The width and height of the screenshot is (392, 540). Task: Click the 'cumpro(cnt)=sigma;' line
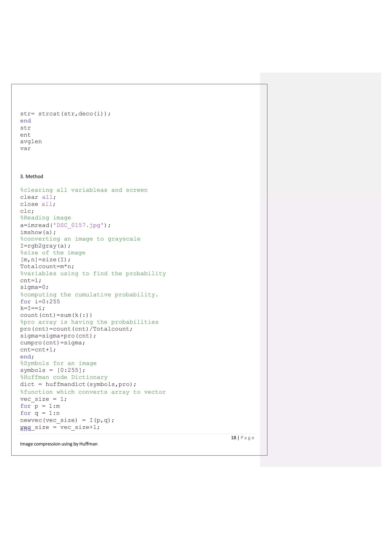(53, 343)
